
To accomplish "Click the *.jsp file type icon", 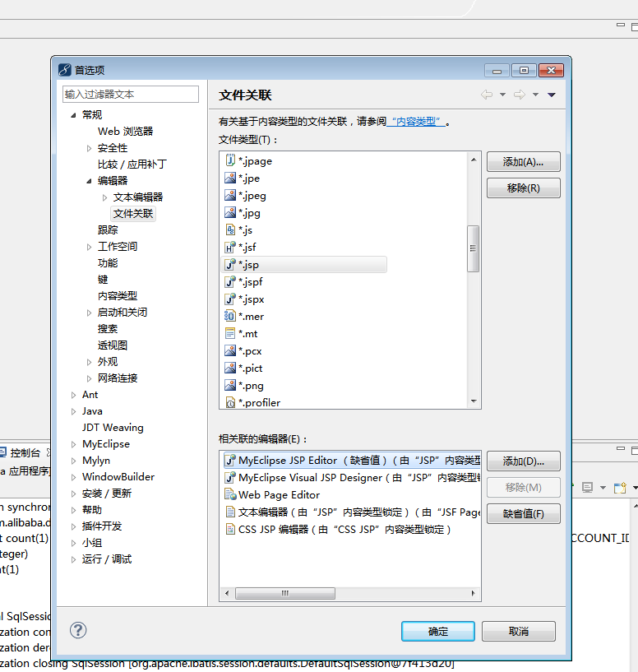I will 230,264.
